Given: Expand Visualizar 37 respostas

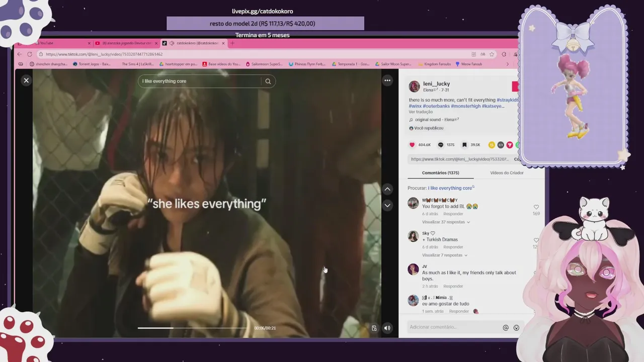Looking at the screenshot, I should (446, 222).
